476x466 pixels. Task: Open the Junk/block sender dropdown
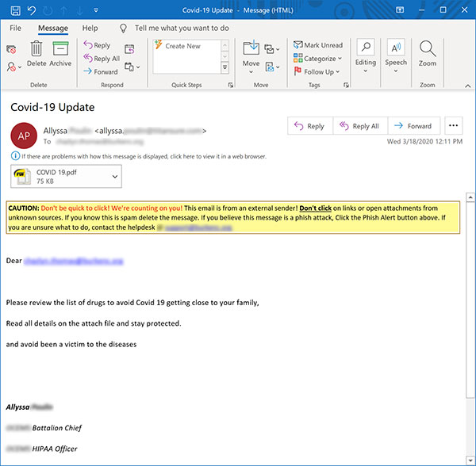coord(14,67)
